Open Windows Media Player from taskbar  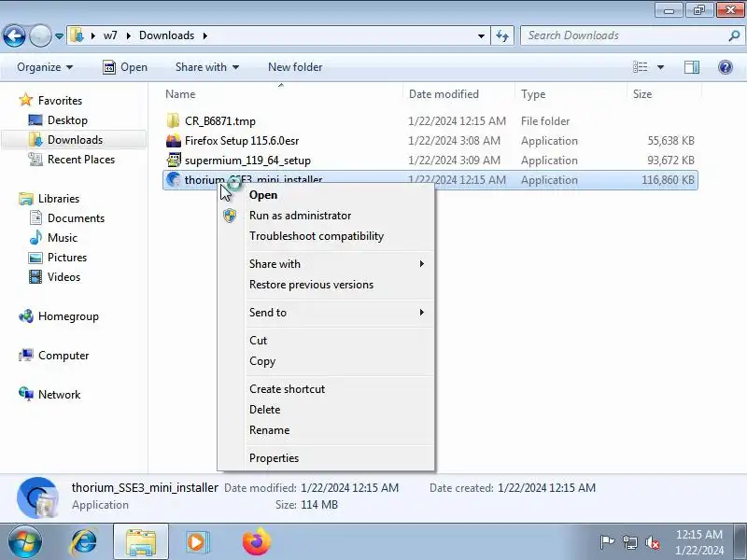point(196,542)
